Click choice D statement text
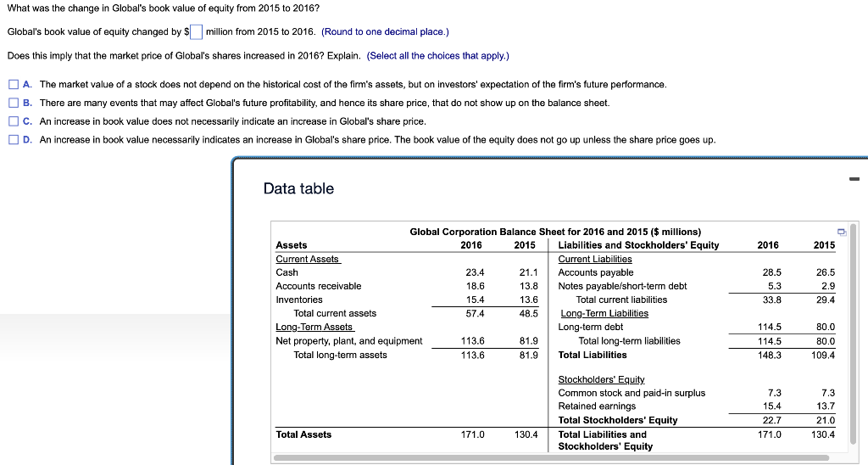This screenshot has height=465, width=868. click(x=377, y=140)
